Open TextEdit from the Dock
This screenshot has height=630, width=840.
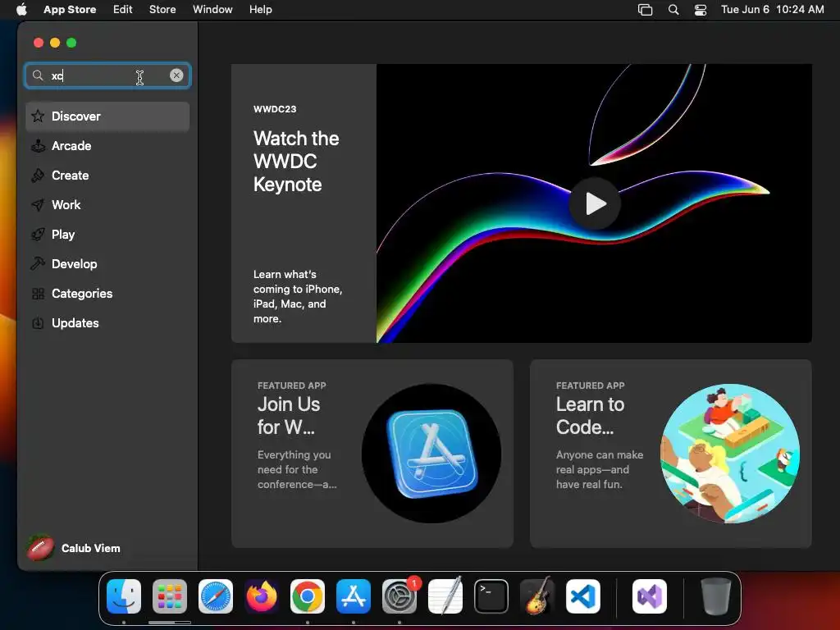coord(445,596)
